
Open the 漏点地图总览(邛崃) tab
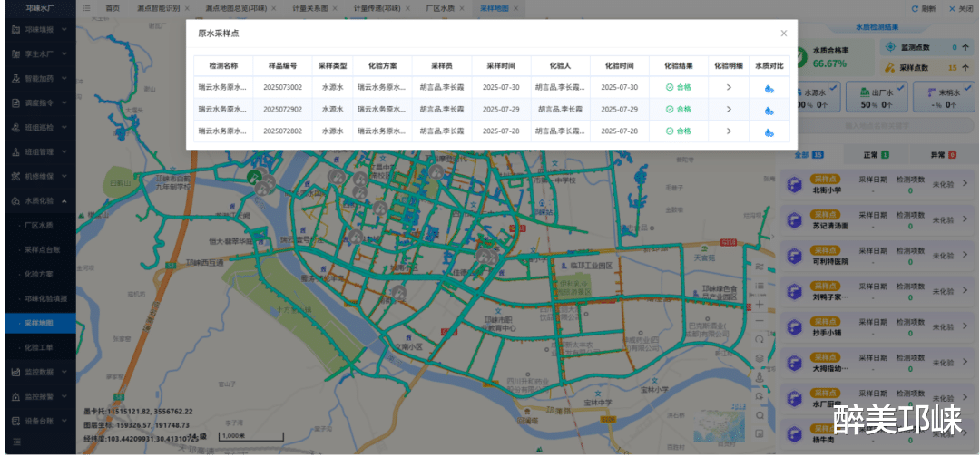click(x=235, y=9)
